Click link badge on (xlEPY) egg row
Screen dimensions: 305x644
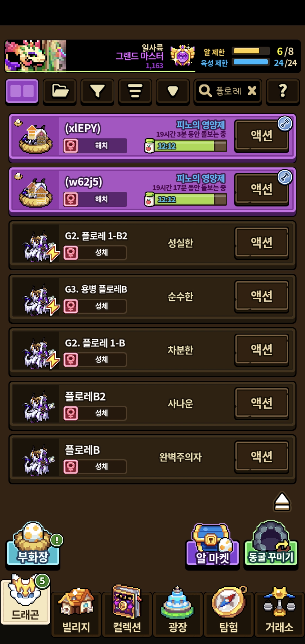click(x=285, y=124)
